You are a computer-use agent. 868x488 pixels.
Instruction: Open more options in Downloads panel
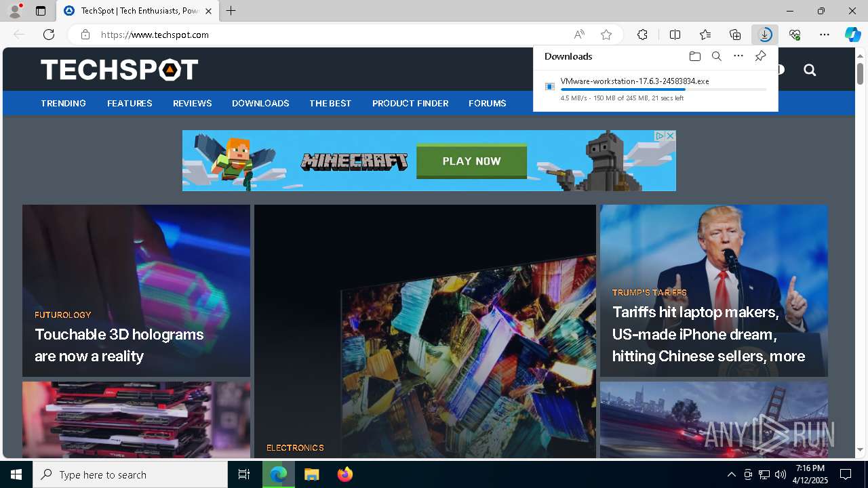point(738,56)
